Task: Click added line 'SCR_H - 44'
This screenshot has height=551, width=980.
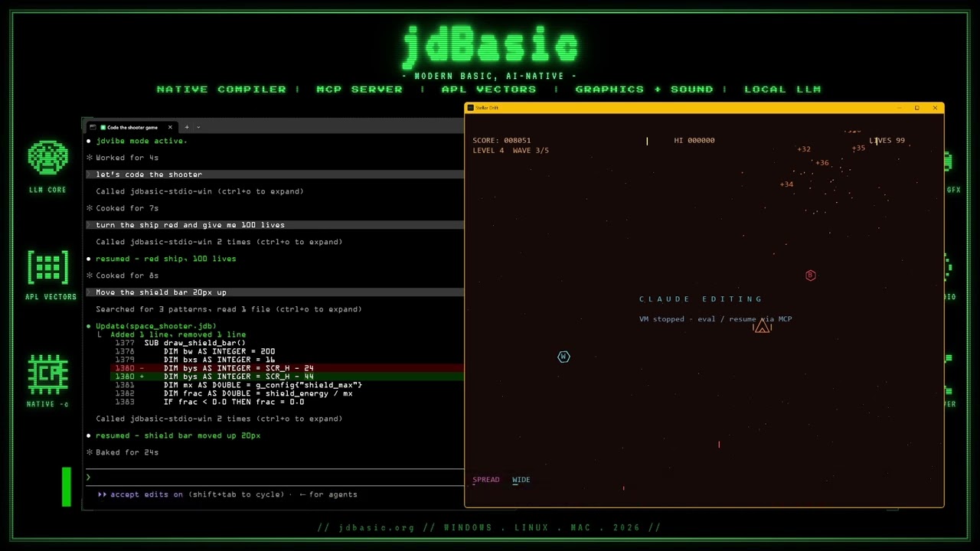Action: 287,377
